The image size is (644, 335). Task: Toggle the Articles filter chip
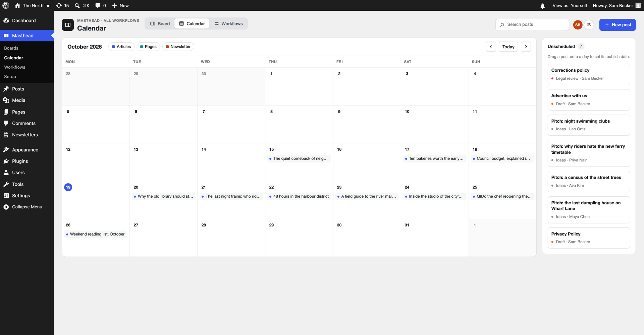point(121,47)
